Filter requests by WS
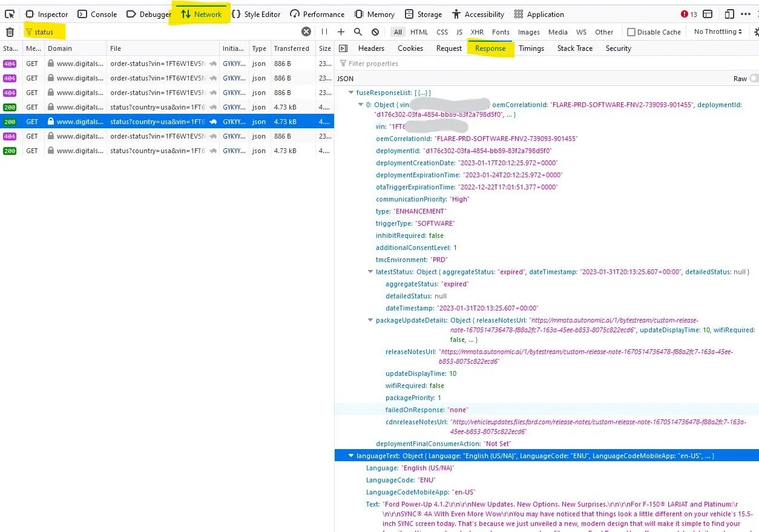 pyautogui.click(x=581, y=32)
